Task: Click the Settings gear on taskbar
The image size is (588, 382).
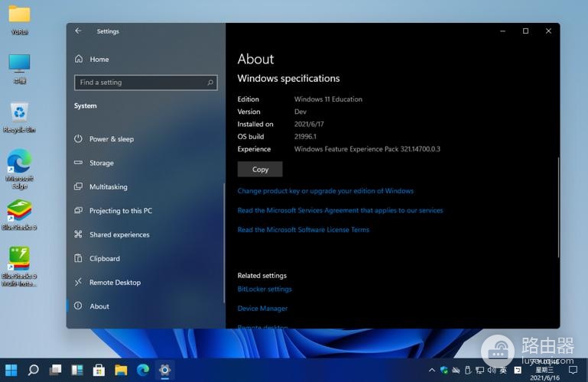Action: pyautogui.click(x=164, y=370)
